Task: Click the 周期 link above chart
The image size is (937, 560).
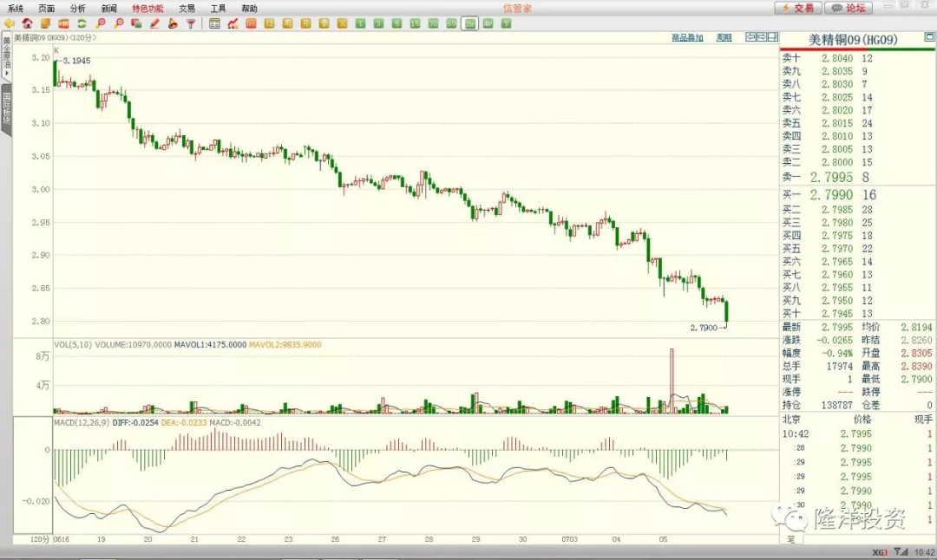Action: point(724,37)
